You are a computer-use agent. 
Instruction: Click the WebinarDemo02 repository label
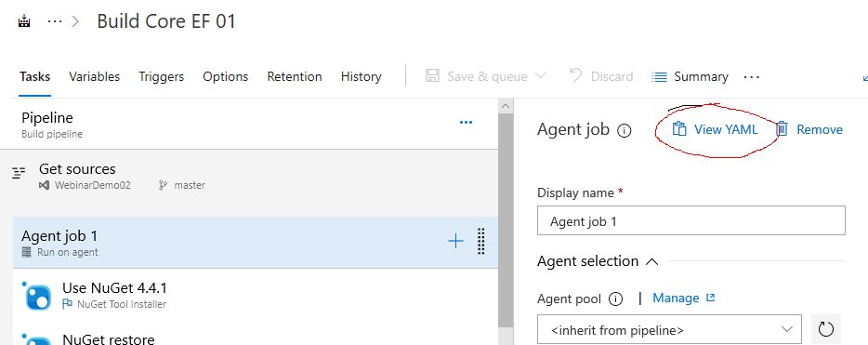coord(92,185)
